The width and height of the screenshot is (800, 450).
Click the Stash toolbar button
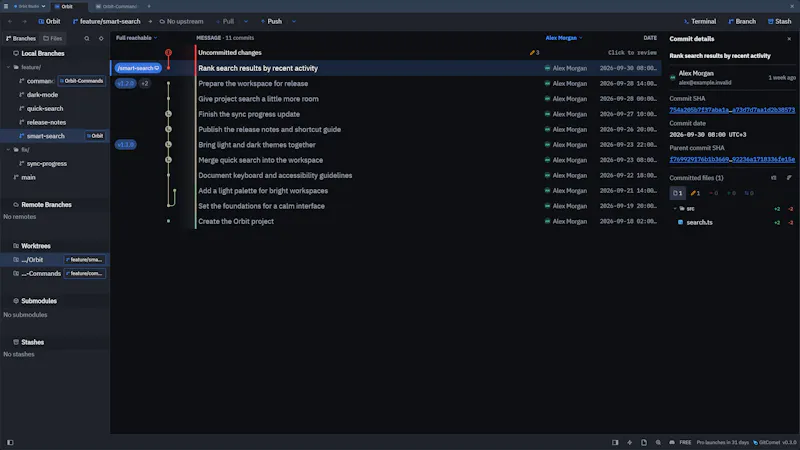tap(779, 21)
